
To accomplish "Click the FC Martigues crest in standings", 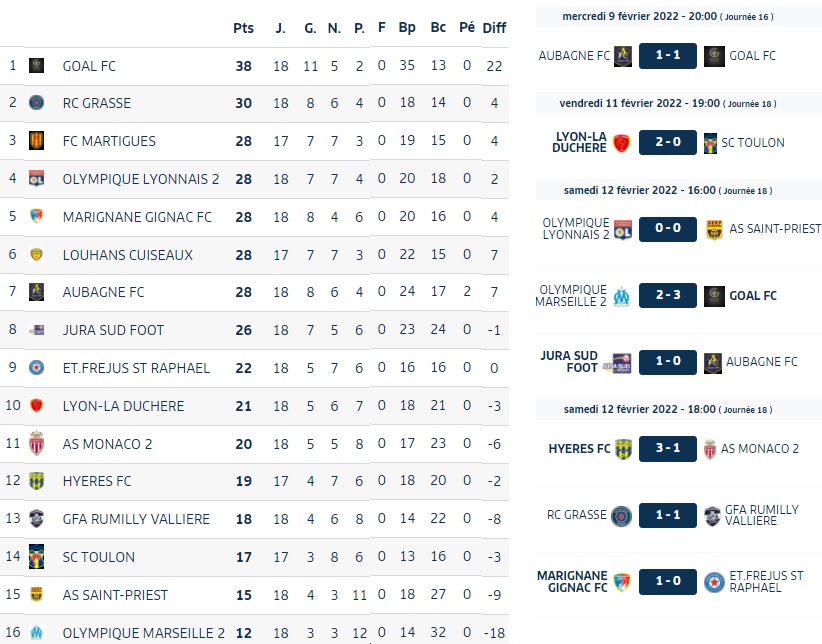I will [36, 141].
